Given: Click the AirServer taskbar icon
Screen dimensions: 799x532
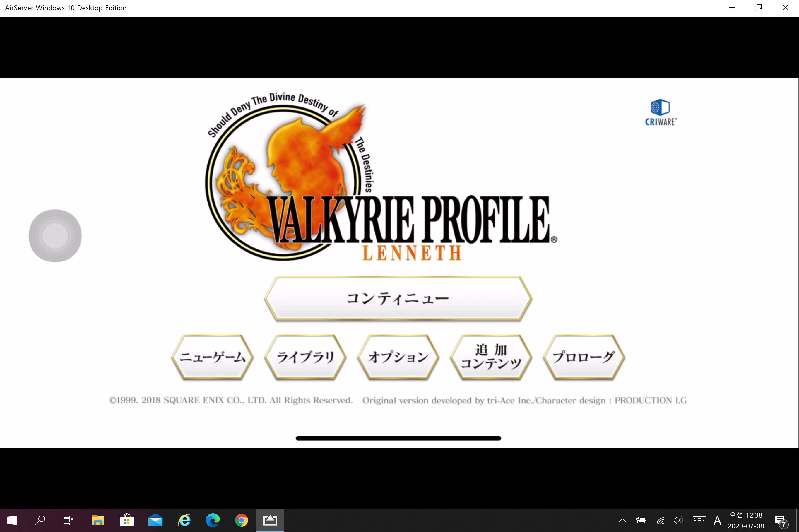Looking at the screenshot, I should pyautogui.click(x=270, y=520).
